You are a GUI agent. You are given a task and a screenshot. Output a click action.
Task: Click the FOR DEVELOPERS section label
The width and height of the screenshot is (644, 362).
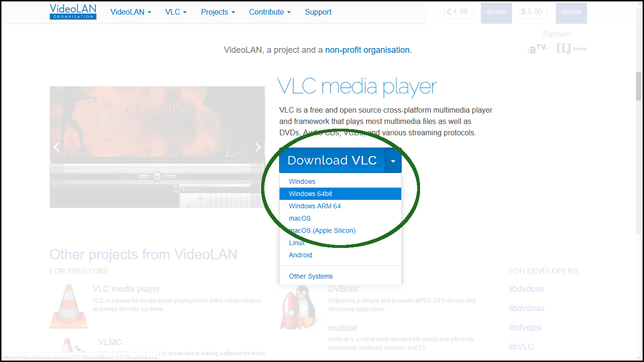click(x=543, y=271)
